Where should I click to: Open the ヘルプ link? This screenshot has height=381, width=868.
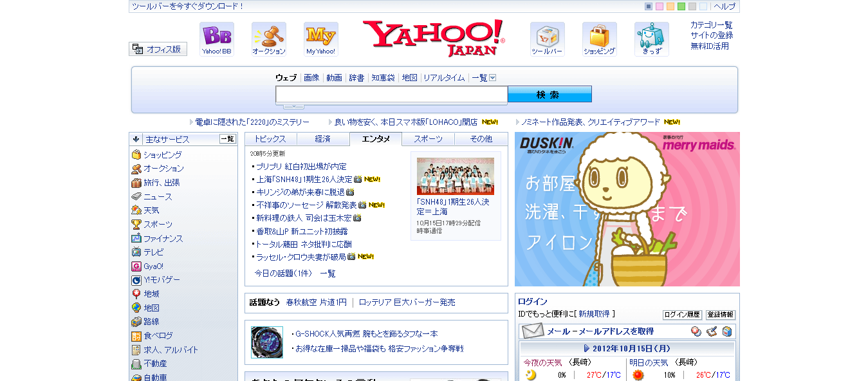click(725, 6)
